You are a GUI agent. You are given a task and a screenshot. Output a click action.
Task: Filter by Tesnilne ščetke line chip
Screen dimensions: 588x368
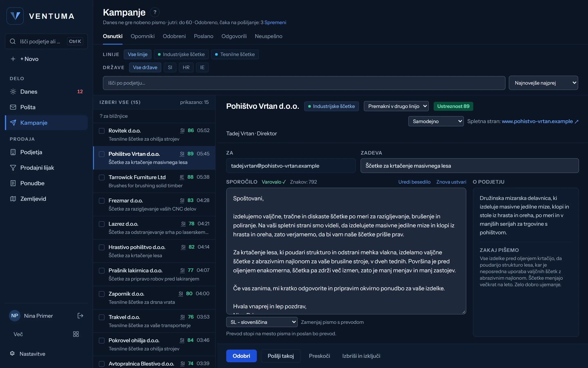click(235, 54)
